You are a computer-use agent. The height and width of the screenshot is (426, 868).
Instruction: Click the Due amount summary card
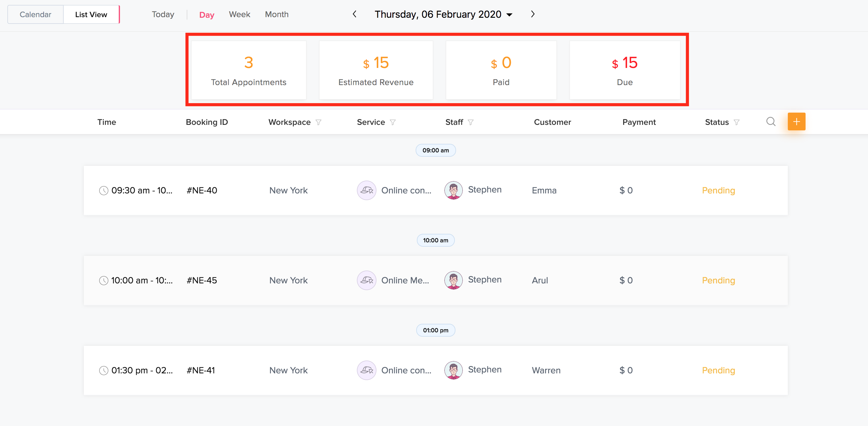(624, 70)
